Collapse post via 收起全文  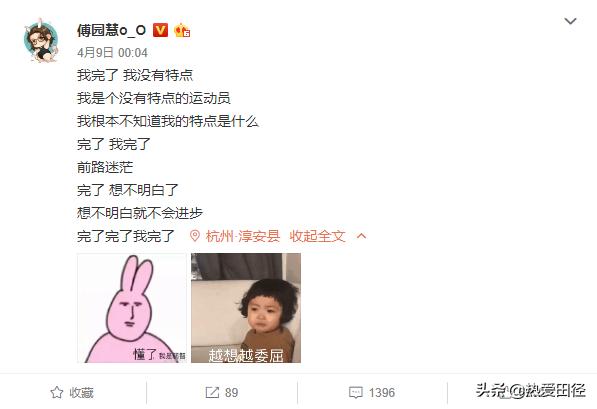point(317,236)
